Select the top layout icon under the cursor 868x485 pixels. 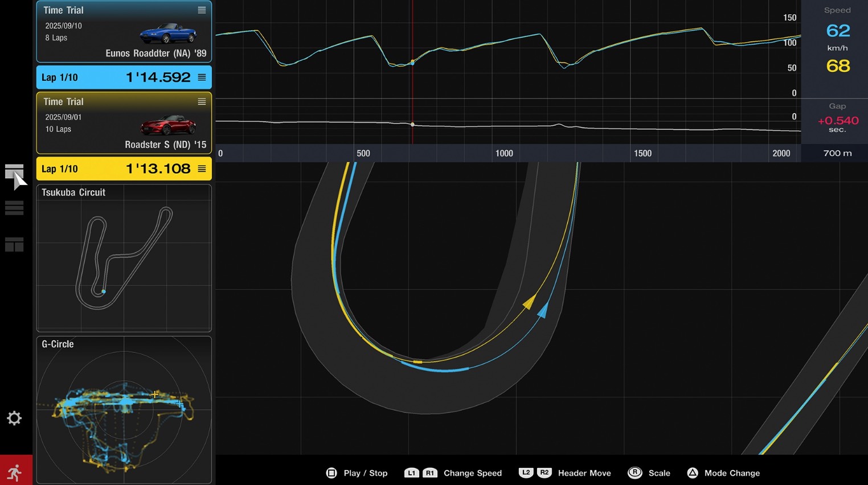point(14,171)
